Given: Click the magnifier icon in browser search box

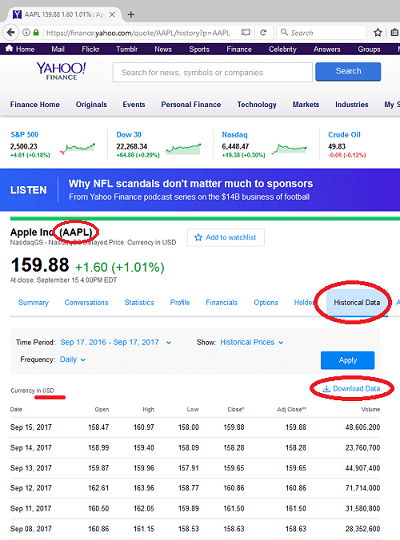Looking at the screenshot, I should (x=284, y=32).
